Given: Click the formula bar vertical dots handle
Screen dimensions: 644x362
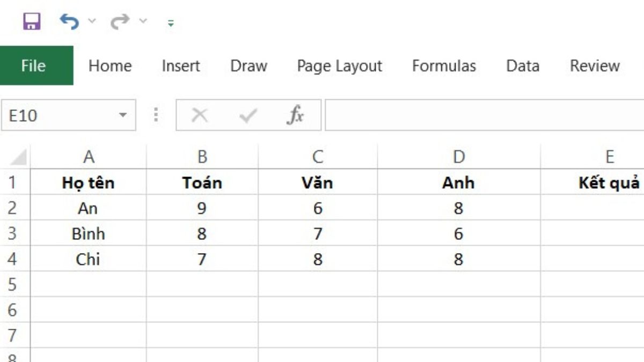Looking at the screenshot, I should coord(156,115).
